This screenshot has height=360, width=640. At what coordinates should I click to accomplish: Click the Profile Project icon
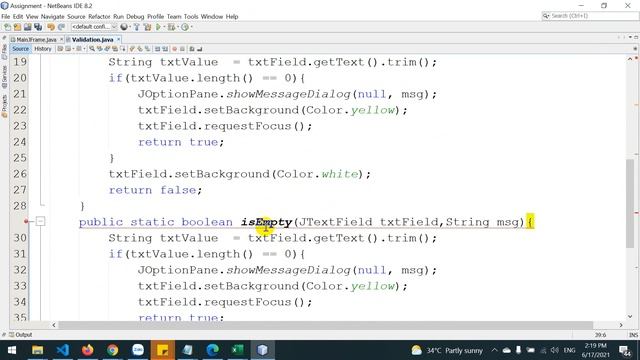pos(184,27)
